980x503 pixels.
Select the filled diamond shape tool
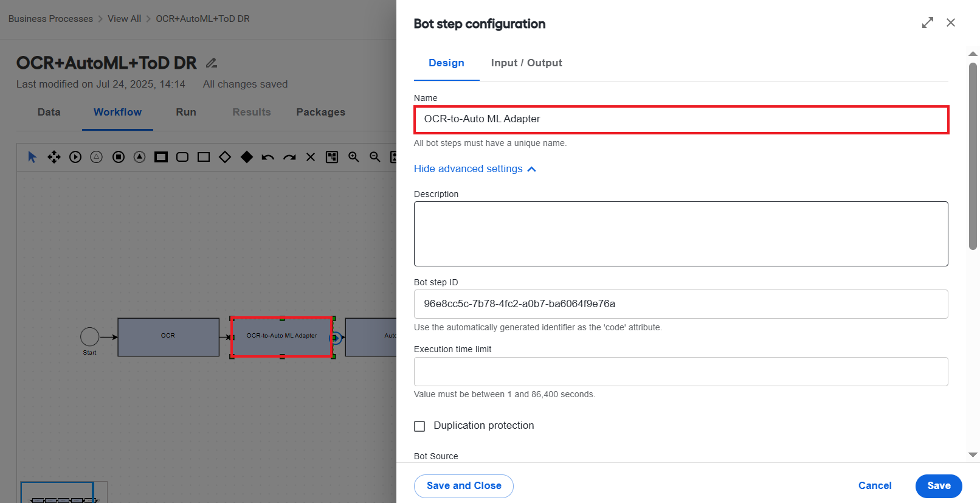coord(246,157)
